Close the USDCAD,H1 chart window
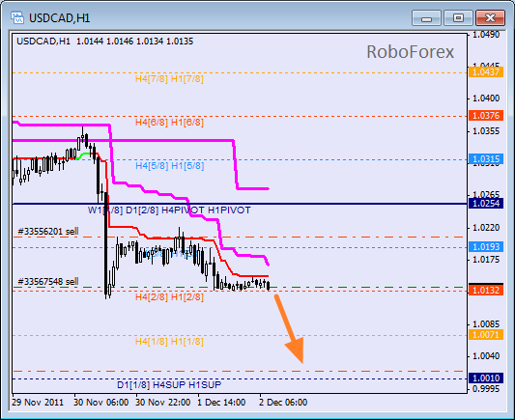 point(490,17)
